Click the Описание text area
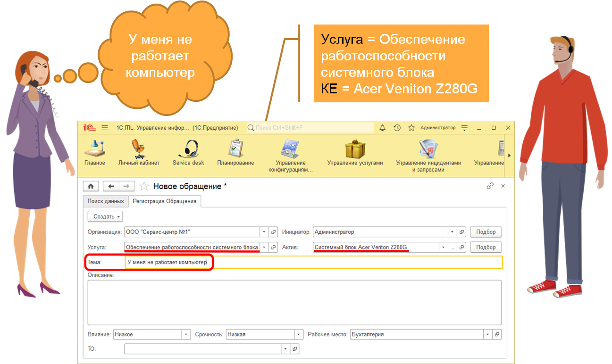The width and height of the screenshot is (612, 364). point(294,303)
